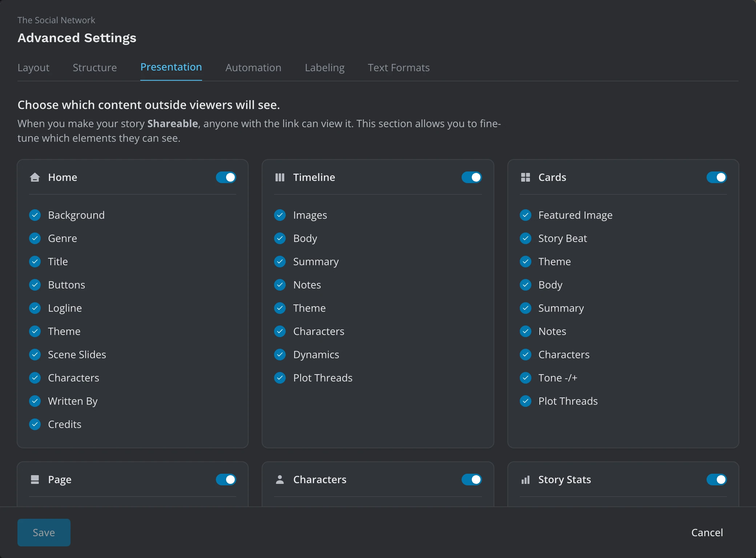Open the Labeling tab
The height and width of the screenshot is (558, 756).
325,68
